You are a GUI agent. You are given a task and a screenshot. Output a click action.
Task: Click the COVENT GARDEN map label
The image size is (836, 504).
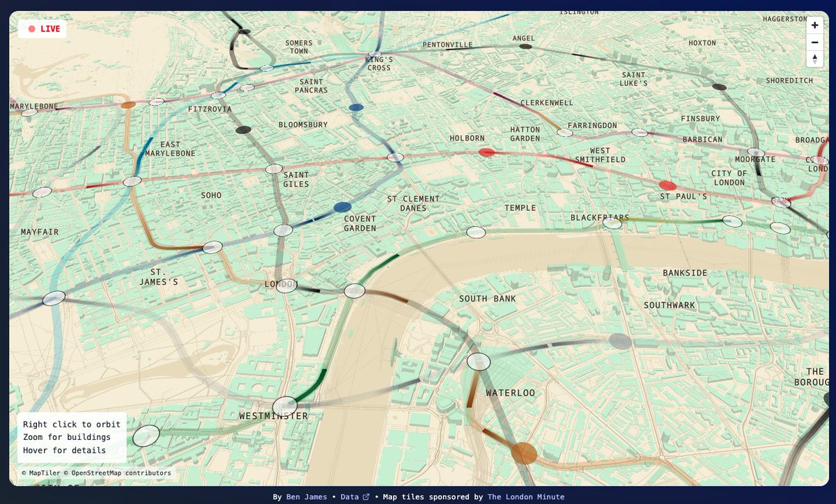pyautogui.click(x=360, y=223)
